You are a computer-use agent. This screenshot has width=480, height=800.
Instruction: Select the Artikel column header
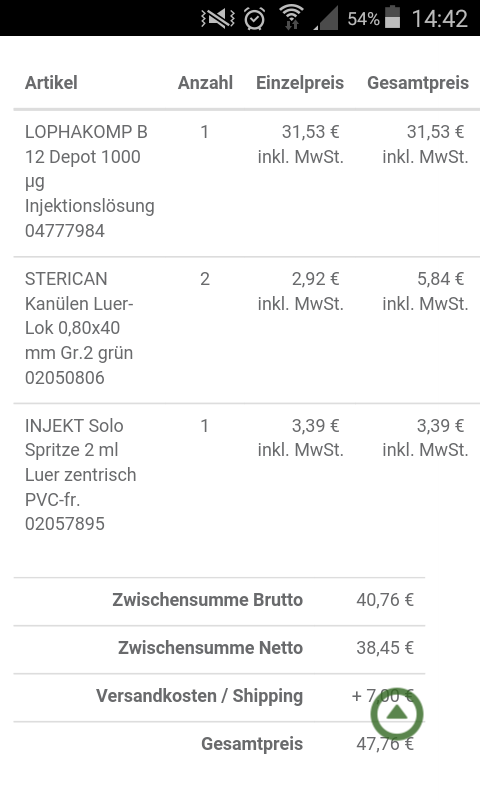point(52,83)
